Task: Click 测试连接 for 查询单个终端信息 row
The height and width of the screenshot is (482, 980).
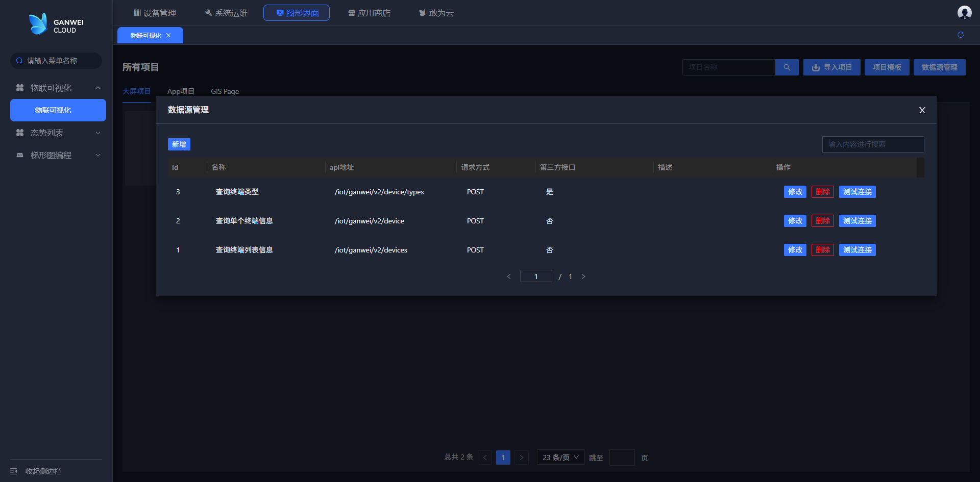Action: pos(857,221)
